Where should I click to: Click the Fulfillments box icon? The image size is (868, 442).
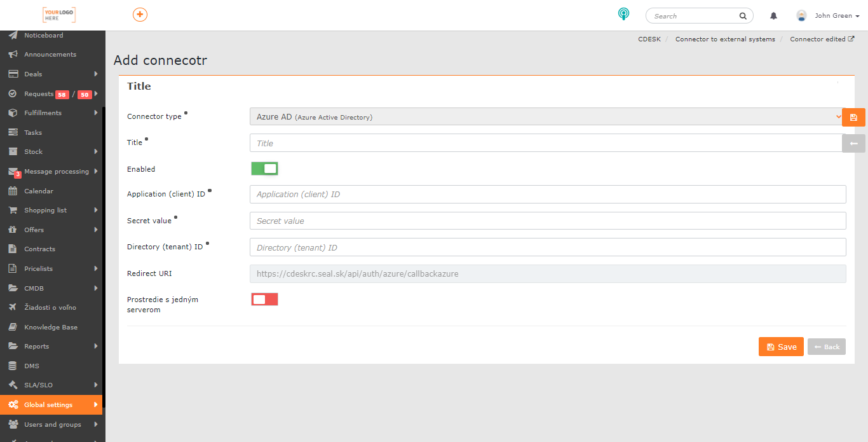[13, 113]
